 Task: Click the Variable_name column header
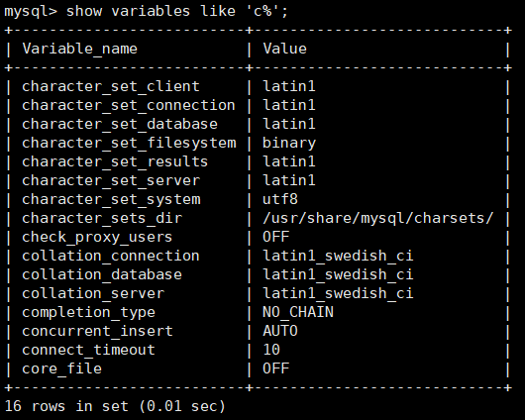click(79, 49)
